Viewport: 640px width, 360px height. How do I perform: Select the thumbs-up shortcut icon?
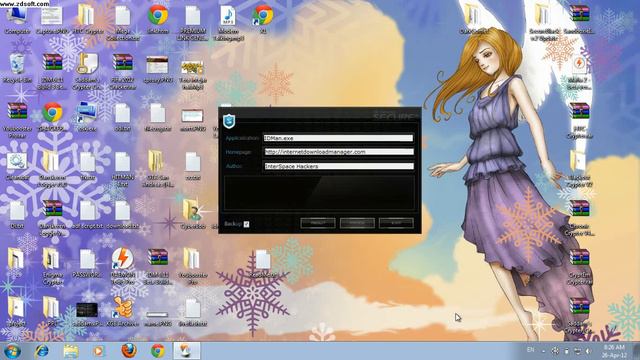pyautogui.click(x=122, y=308)
